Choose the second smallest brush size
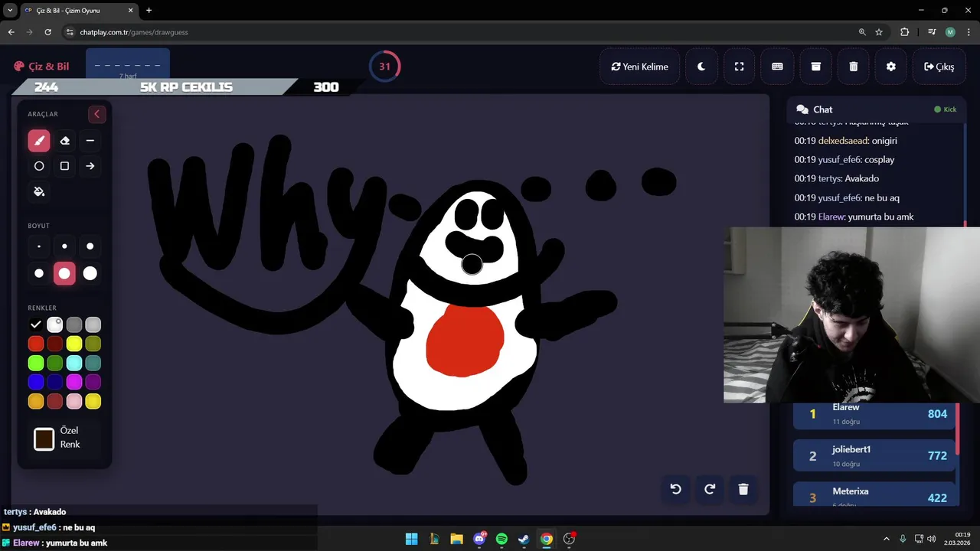This screenshot has height=551, width=980. pyautogui.click(x=64, y=246)
